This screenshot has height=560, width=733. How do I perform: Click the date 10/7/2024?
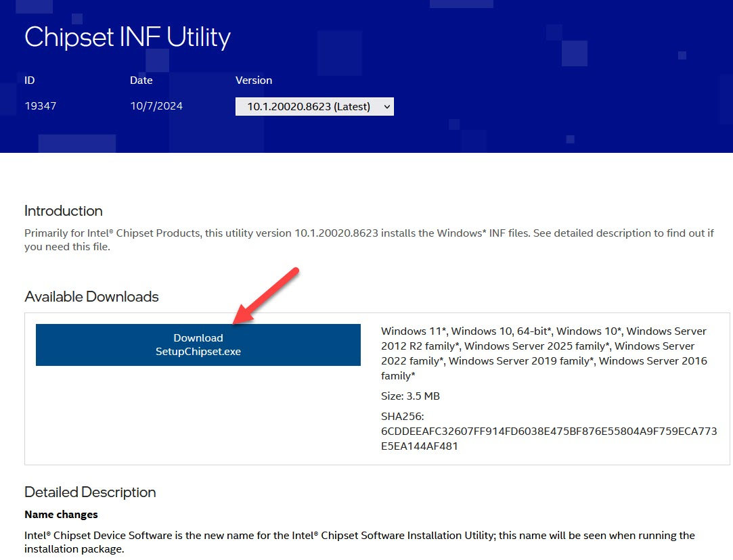pos(156,106)
